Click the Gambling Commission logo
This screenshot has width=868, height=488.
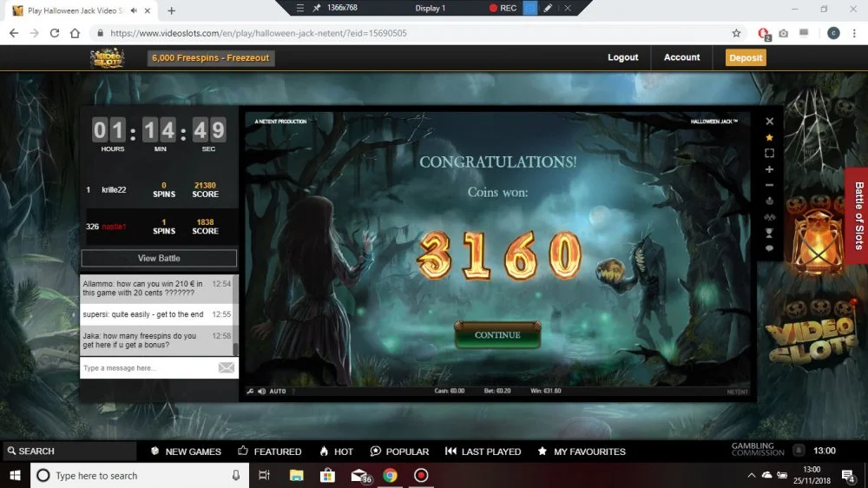[x=757, y=449]
